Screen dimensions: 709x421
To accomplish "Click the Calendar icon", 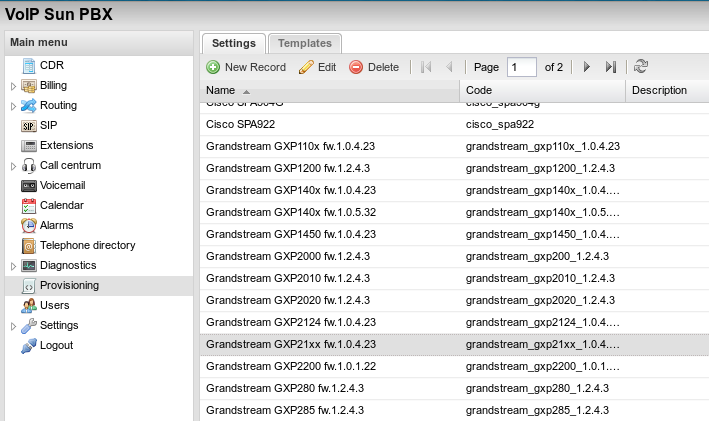I will pyautogui.click(x=29, y=206).
